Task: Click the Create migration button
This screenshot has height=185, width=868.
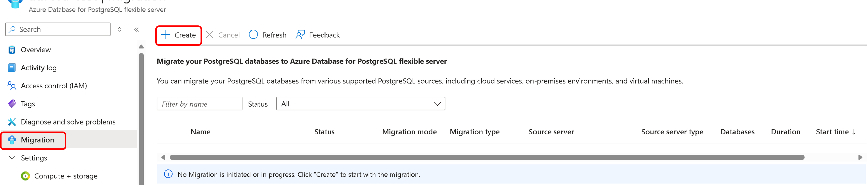Action: [x=179, y=35]
